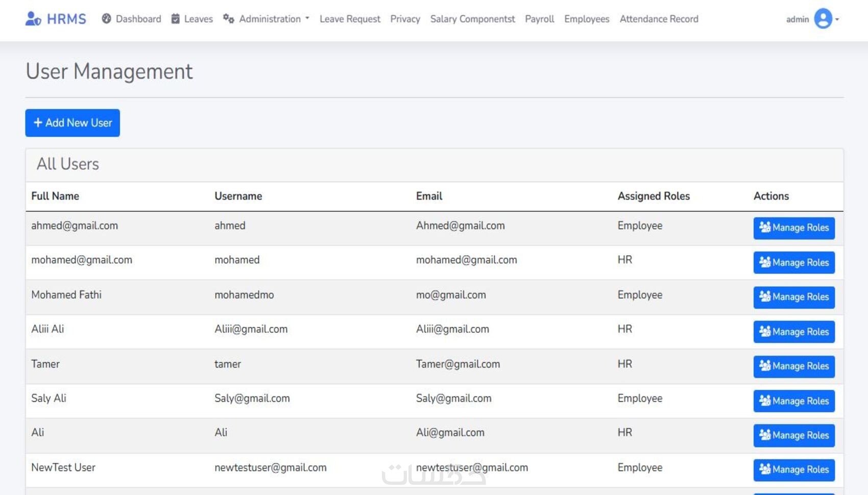Navigate to Attendance Record
This screenshot has width=868, height=495.
point(659,19)
